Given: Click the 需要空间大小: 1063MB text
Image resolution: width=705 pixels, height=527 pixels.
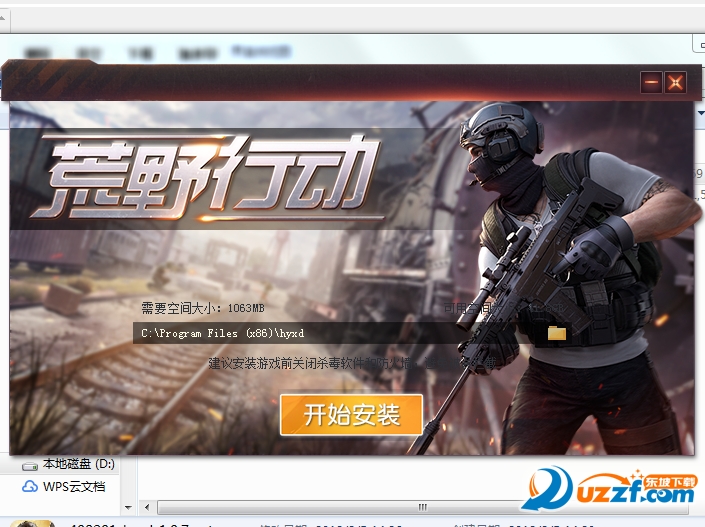Looking at the screenshot, I should click(203, 308).
